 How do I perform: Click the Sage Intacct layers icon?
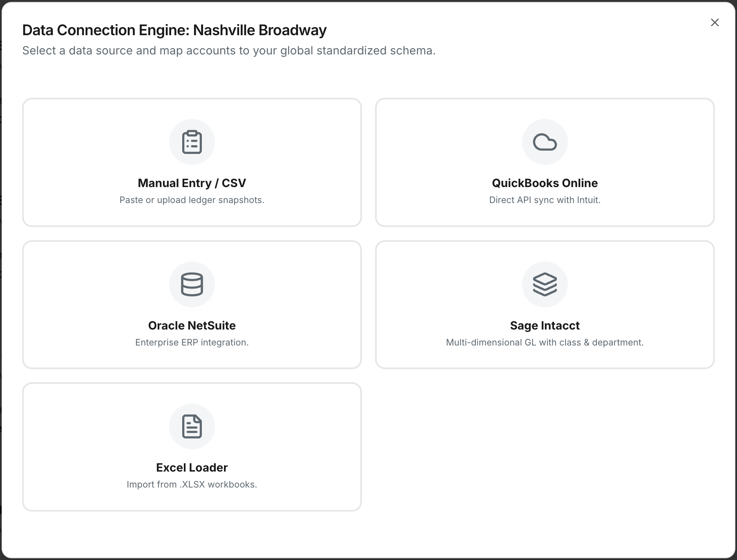[x=545, y=284]
